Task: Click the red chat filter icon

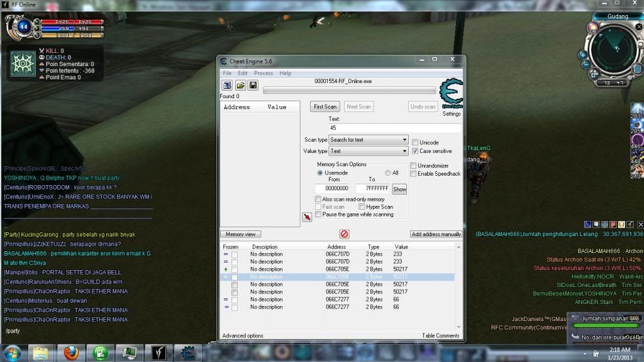Action: coord(613,224)
